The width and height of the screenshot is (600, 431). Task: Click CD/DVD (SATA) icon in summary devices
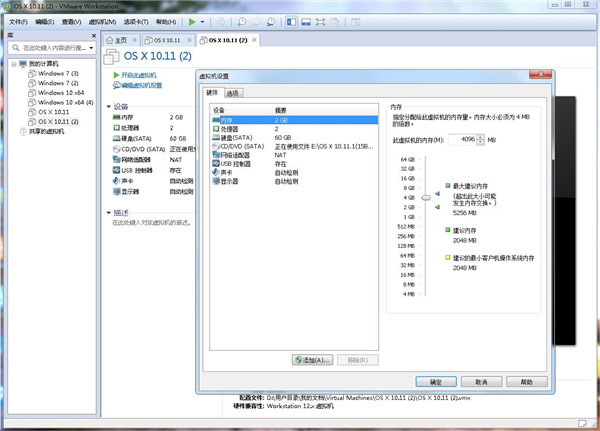(x=117, y=149)
